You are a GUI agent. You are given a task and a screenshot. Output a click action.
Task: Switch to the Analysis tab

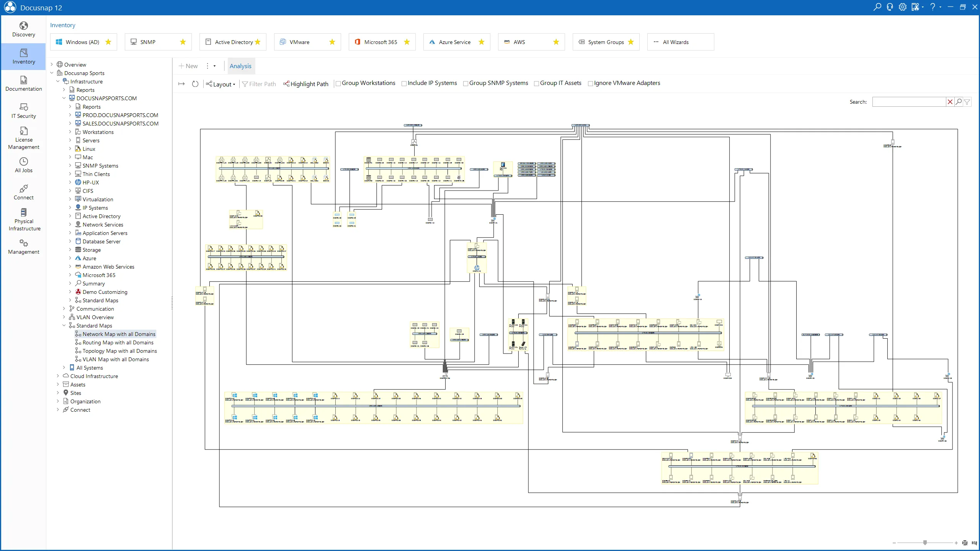pos(240,66)
